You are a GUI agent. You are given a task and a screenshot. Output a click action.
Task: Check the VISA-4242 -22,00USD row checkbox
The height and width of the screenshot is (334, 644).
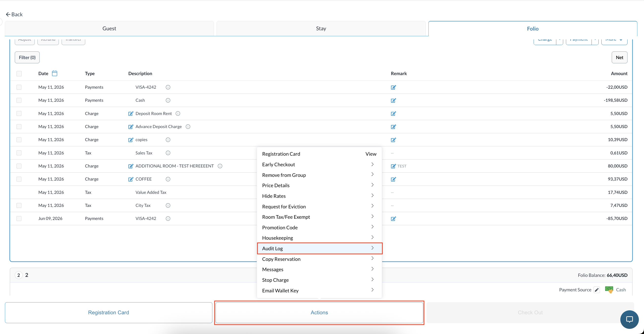pyautogui.click(x=19, y=87)
